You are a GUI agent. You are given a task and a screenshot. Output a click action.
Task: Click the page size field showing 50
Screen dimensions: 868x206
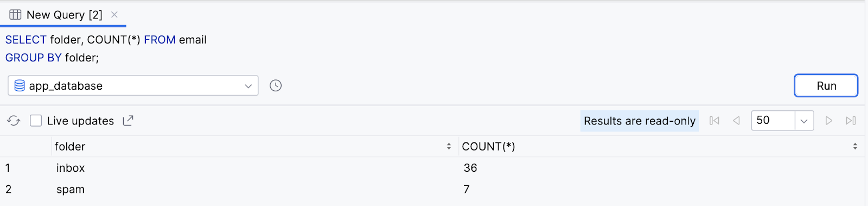click(773, 121)
